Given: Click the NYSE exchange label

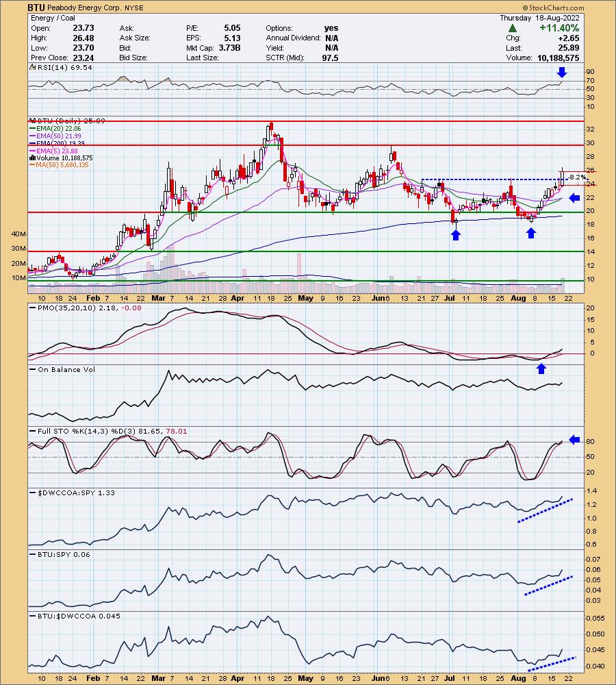Looking at the screenshot, I should click(x=134, y=8).
